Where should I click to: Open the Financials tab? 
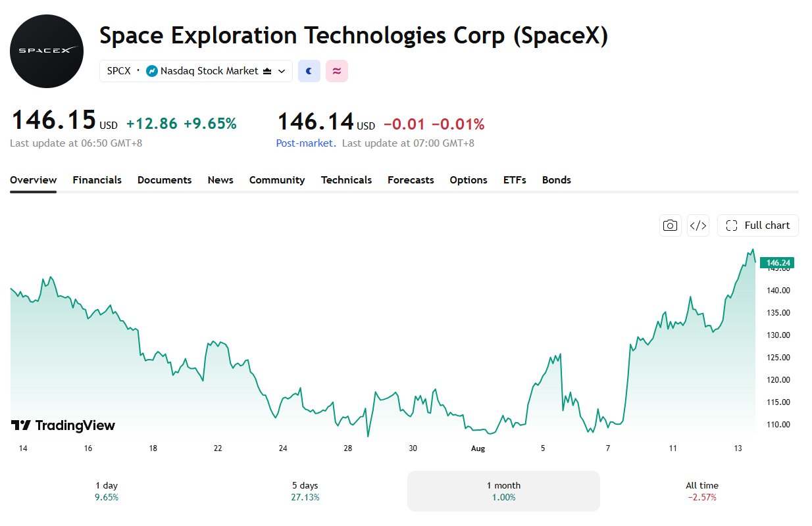click(97, 179)
